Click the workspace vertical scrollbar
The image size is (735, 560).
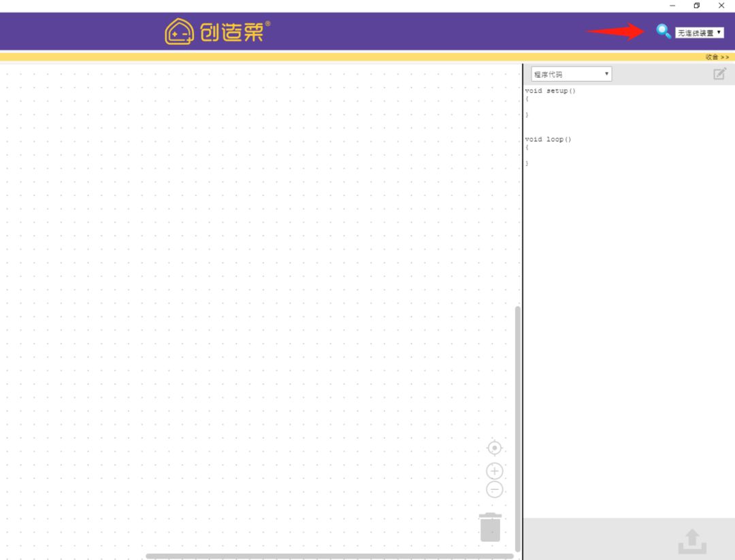tap(518, 429)
